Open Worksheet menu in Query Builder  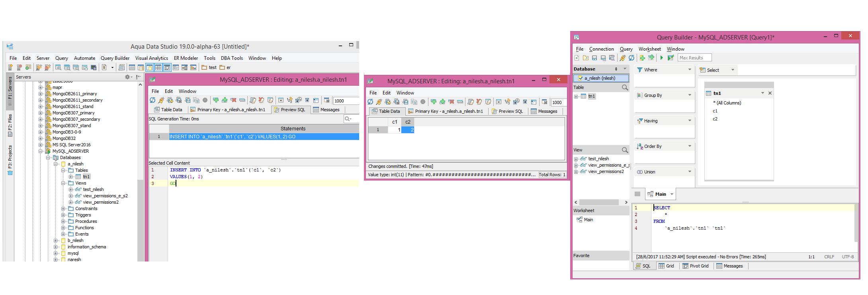[649, 49]
